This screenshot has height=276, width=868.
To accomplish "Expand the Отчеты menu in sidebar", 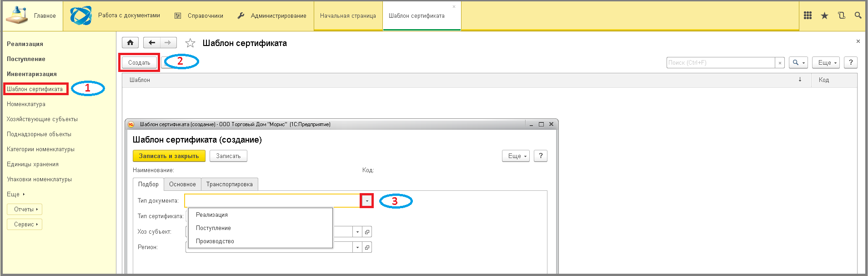I will pyautogui.click(x=25, y=210).
